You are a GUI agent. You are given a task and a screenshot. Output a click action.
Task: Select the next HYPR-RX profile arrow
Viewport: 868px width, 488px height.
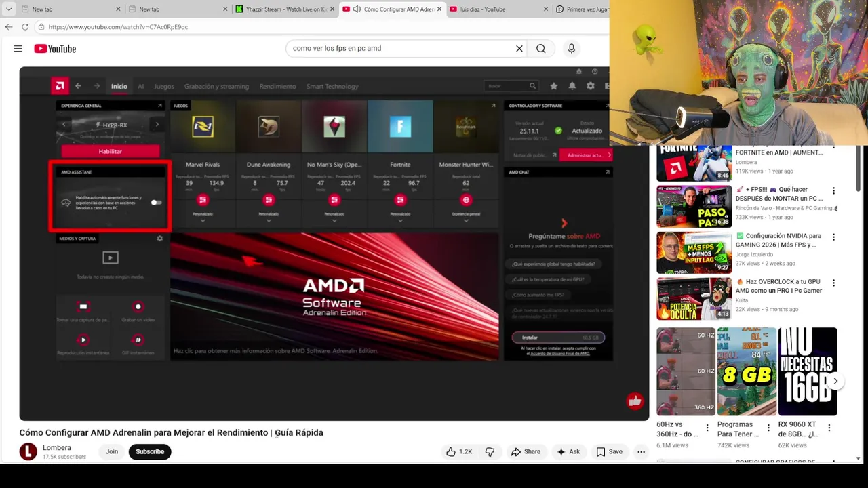point(157,125)
